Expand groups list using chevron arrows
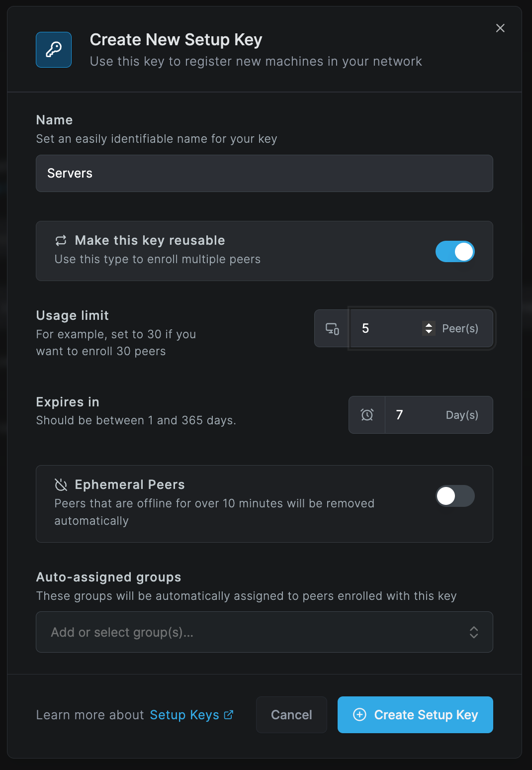This screenshot has height=770, width=532. pyautogui.click(x=474, y=632)
